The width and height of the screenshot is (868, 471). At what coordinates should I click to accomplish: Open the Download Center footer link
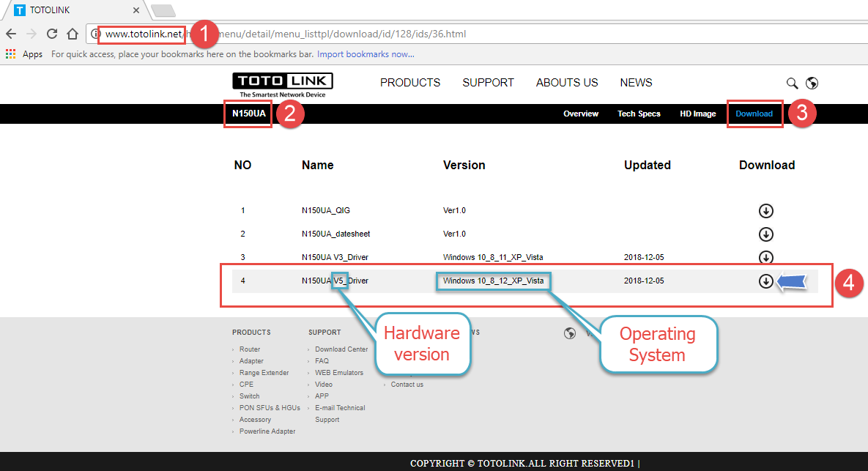(341, 349)
